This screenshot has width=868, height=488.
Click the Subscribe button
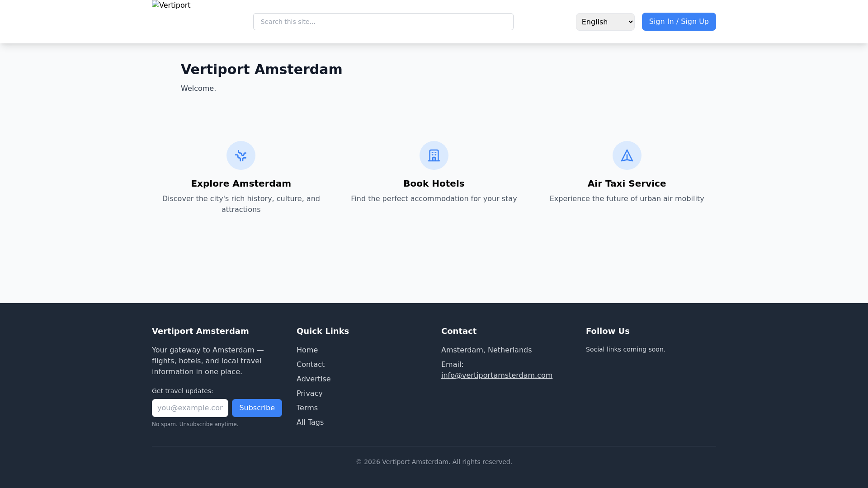pos(257,408)
